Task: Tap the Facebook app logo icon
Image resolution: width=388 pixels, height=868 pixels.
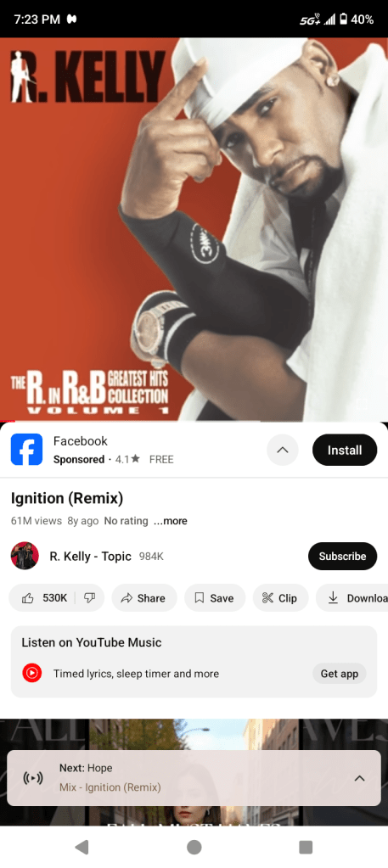Action: point(26,449)
